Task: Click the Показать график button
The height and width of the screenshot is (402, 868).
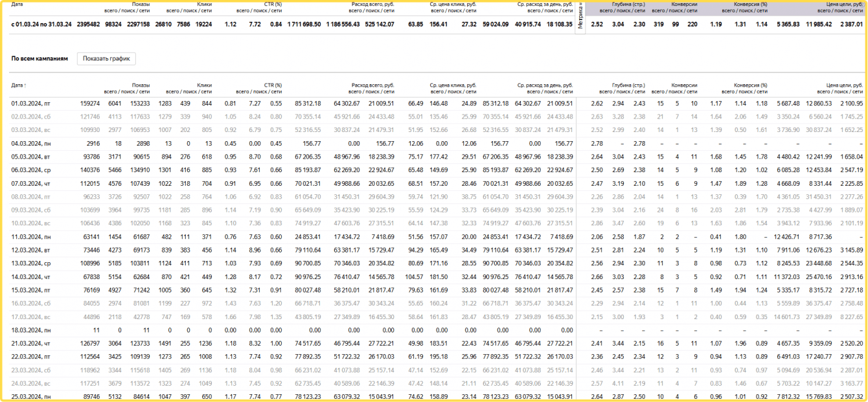Action: point(106,59)
